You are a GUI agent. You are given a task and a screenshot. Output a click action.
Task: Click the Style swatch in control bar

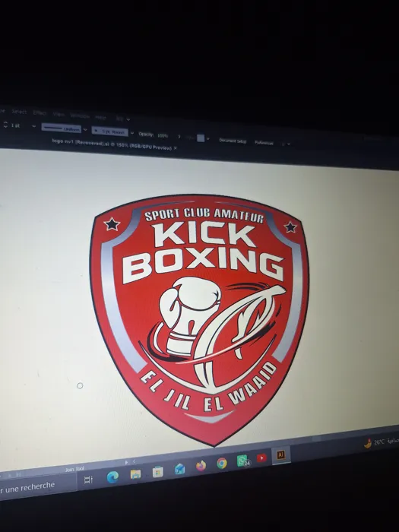[201, 138]
